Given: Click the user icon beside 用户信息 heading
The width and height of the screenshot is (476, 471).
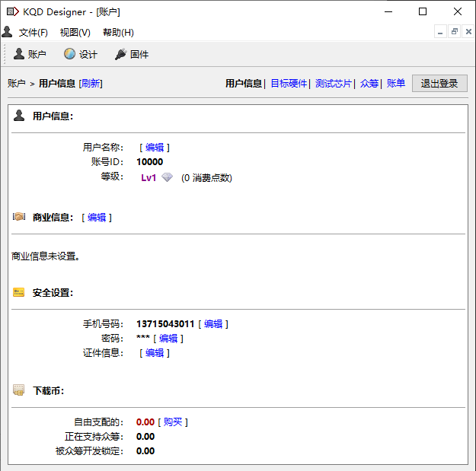Looking at the screenshot, I should (19, 116).
